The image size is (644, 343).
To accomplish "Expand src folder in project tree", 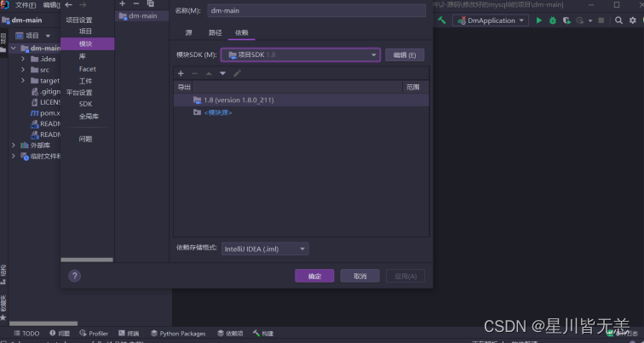I will coord(23,70).
